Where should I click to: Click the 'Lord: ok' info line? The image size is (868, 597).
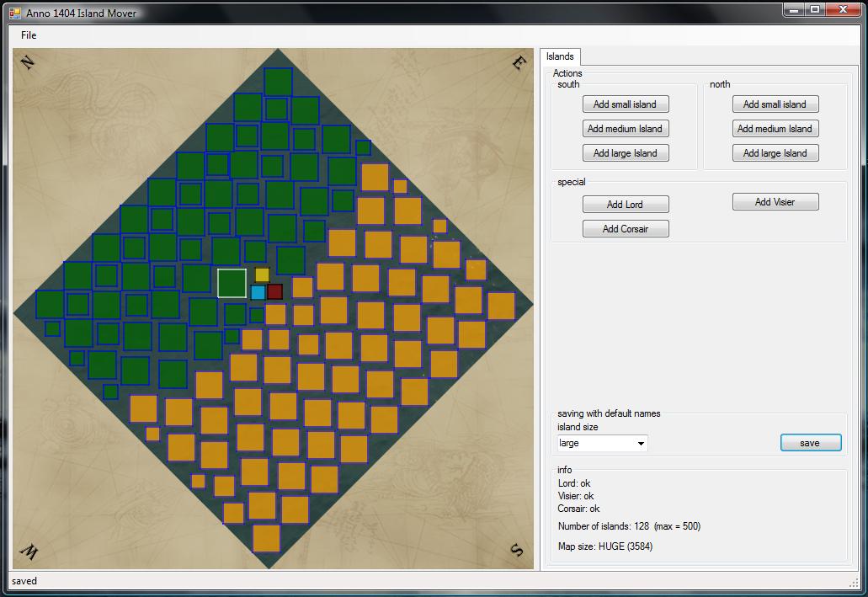coord(574,483)
